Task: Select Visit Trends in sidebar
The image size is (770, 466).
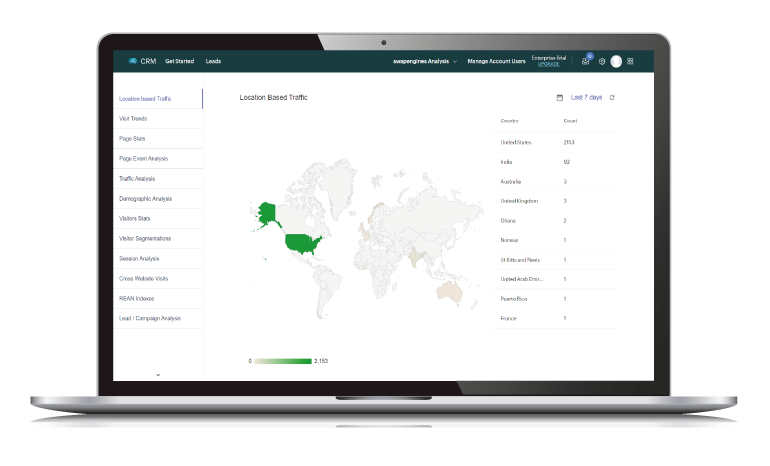Action: (158, 119)
